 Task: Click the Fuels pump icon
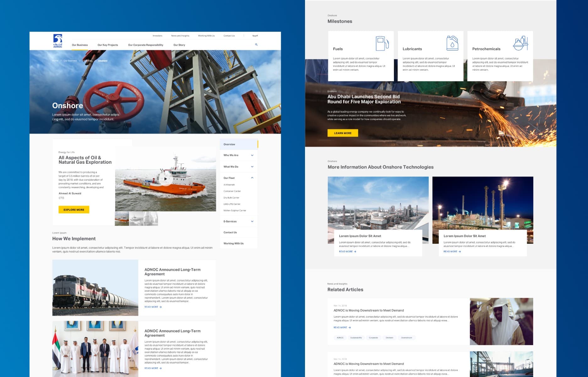382,43
